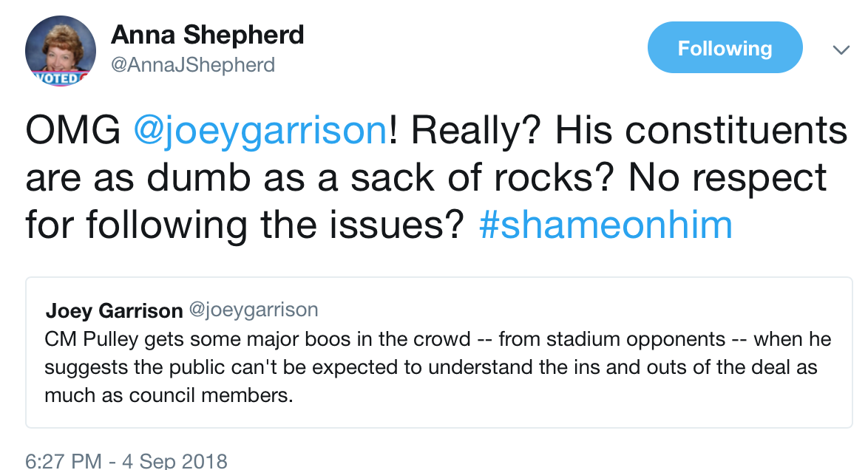Click Joey Garrison's bold name in quoted tweet

pyautogui.click(x=114, y=310)
